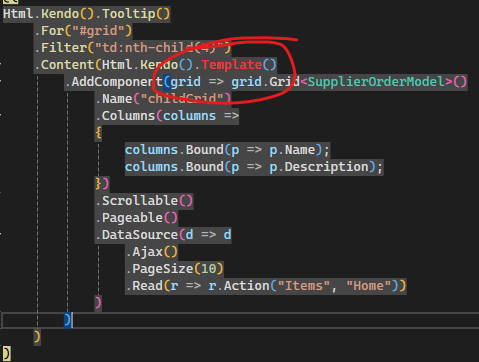479x362 pixels.
Task: Click columns.Bound(p => p.Name) line
Action: point(227,150)
